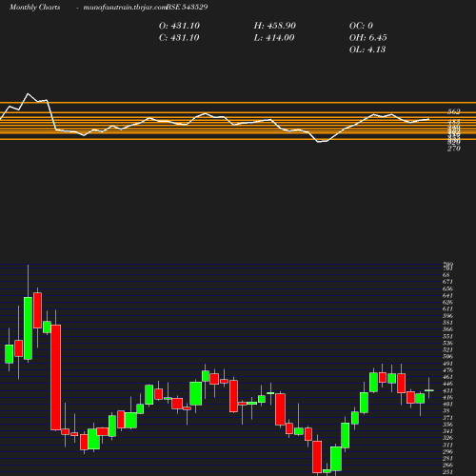Click the 566 price axis label
The width and height of the screenshot is (476, 476).
(447, 329)
